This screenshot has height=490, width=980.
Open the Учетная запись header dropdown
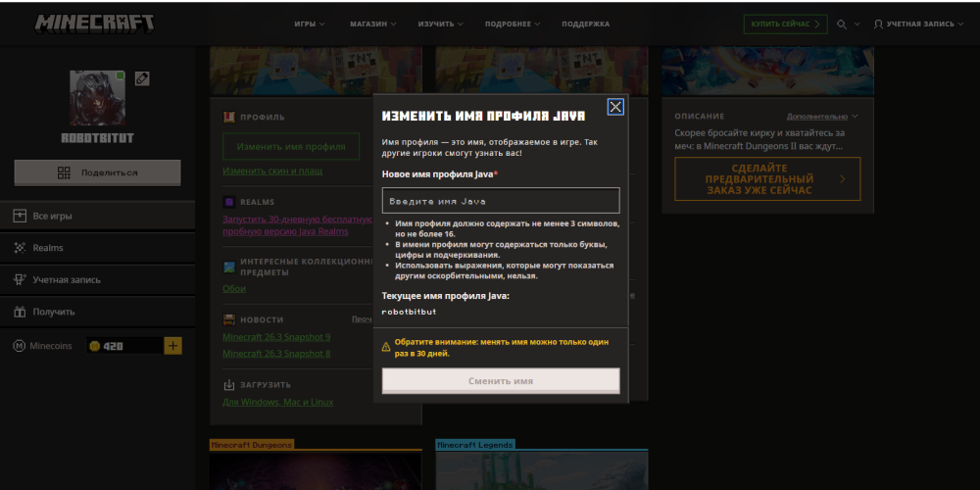(919, 24)
